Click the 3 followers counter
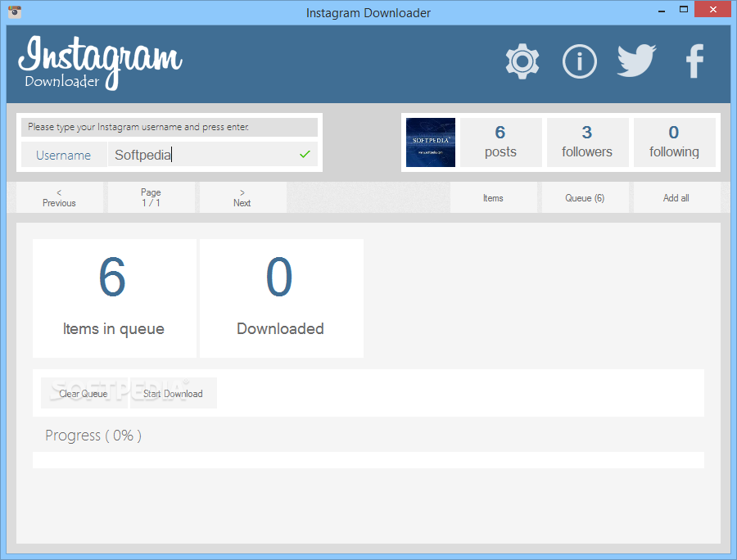This screenshot has height=560, width=737. tap(587, 142)
